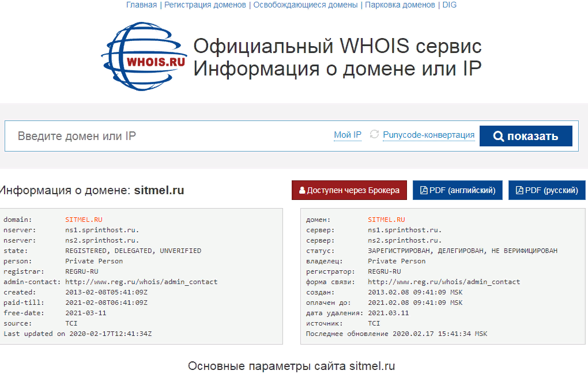This screenshot has height=374, width=588.
Task: Click TCI in источник: row
Action: (374, 323)
